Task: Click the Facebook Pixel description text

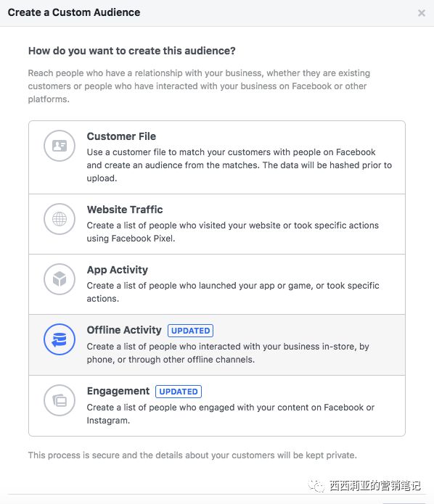Action: 232,232
